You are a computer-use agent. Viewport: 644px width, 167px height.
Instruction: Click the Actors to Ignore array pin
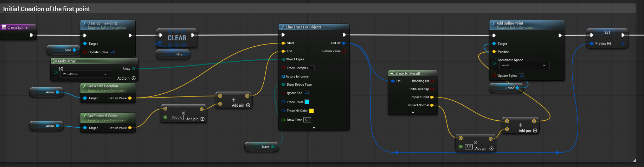click(x=283, y=76)
